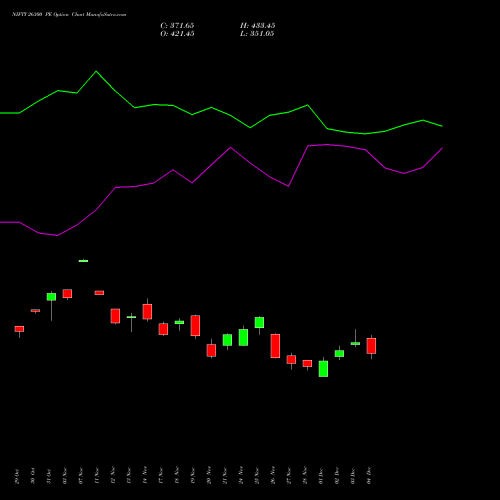Viewport: 500px width, 500px height.
Task: Select the green candle for 25 Nov
Action: (259, 322)
